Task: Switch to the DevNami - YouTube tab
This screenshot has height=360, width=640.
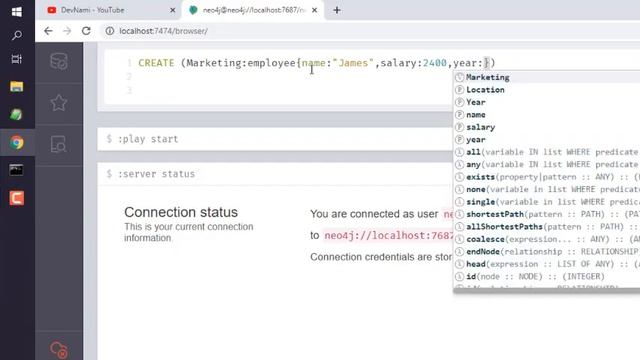Action: click(108, 10)
